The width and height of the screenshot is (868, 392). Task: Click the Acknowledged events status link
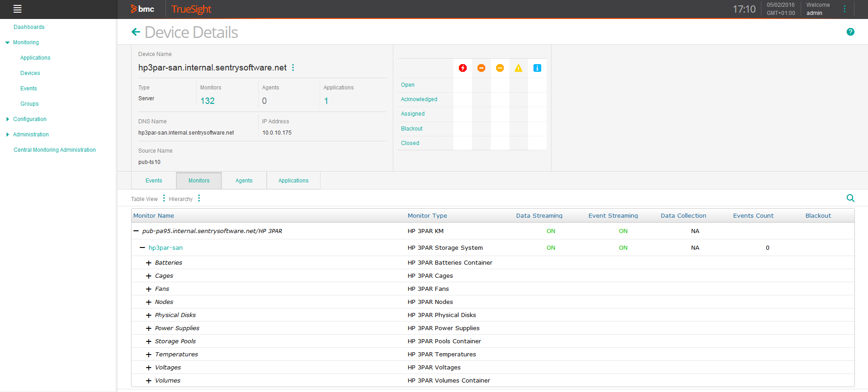coord(419,99)
